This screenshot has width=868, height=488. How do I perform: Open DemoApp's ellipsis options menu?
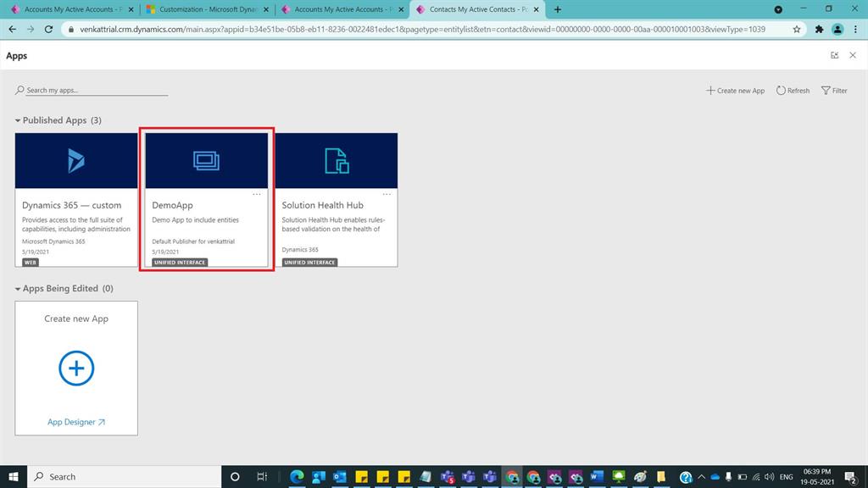click(x=257, y=193)
